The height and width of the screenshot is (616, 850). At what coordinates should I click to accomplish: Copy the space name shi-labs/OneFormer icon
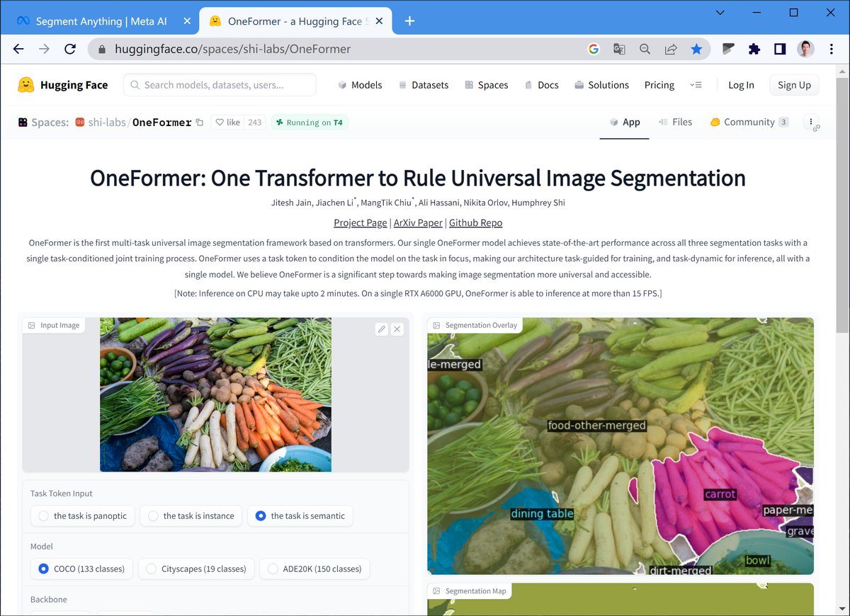click(x=200, y=122)
